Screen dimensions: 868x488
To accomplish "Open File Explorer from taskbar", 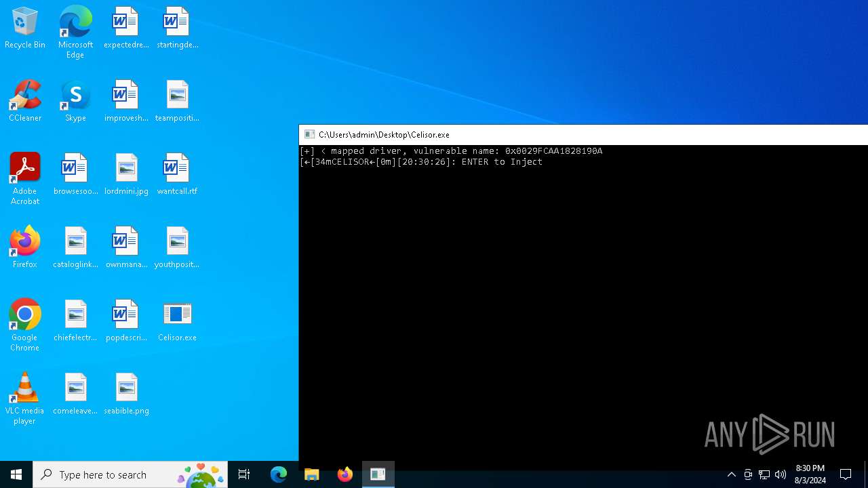I will (x=311, y=474).
